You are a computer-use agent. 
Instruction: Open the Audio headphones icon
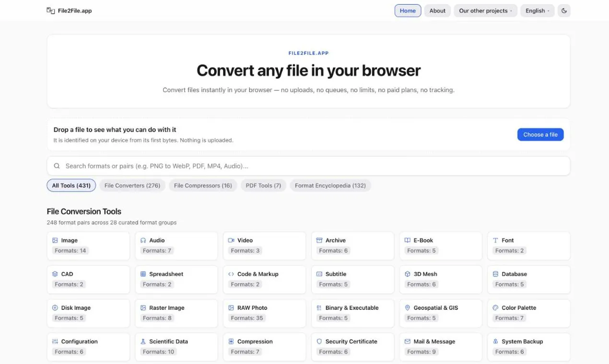tap(143, 240)
